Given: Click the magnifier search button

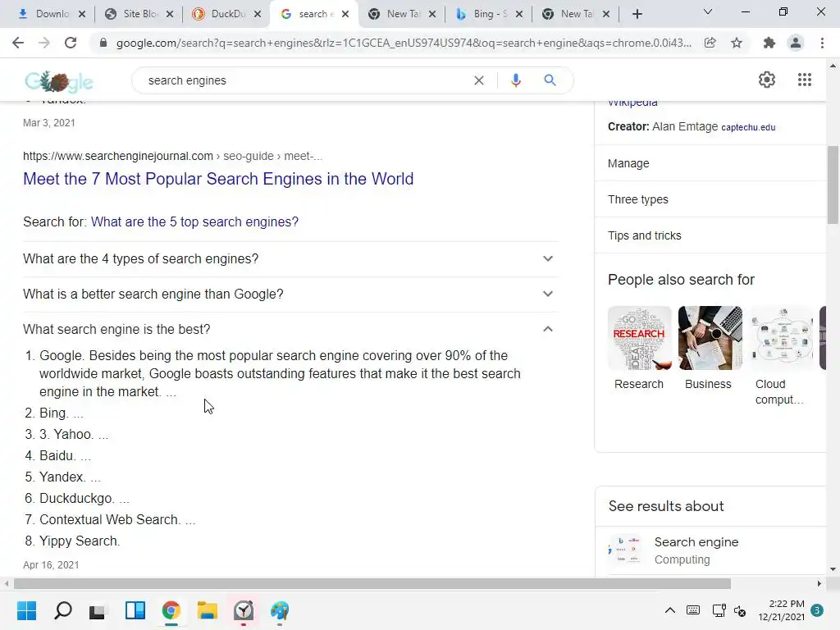Looking at the screenshot, I should click(x=550, y=80).
